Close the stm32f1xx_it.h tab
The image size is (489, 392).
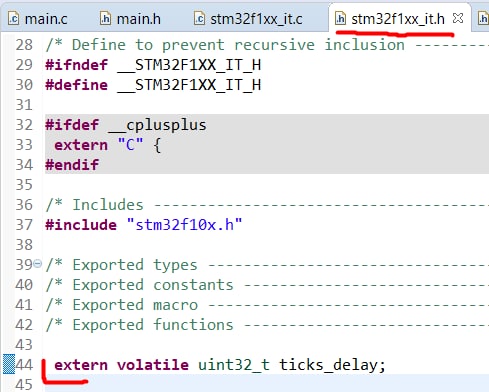click(x=458, y=18)
